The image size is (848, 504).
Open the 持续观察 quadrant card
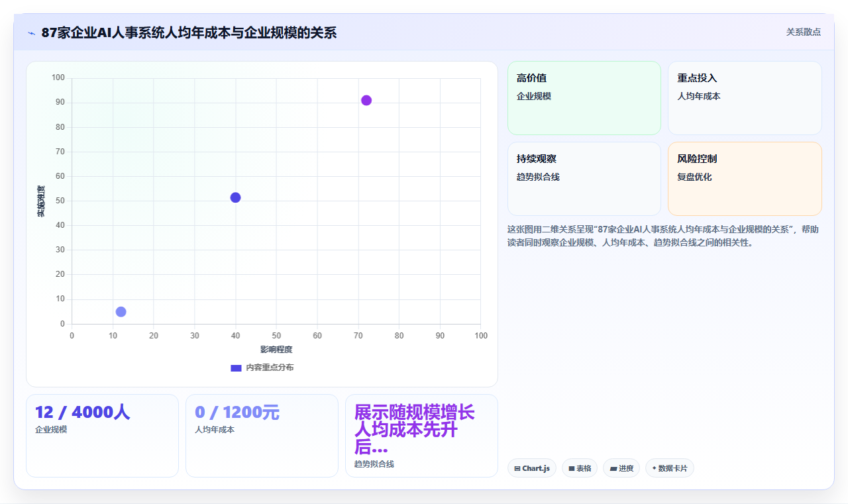(x=584, y=179)
